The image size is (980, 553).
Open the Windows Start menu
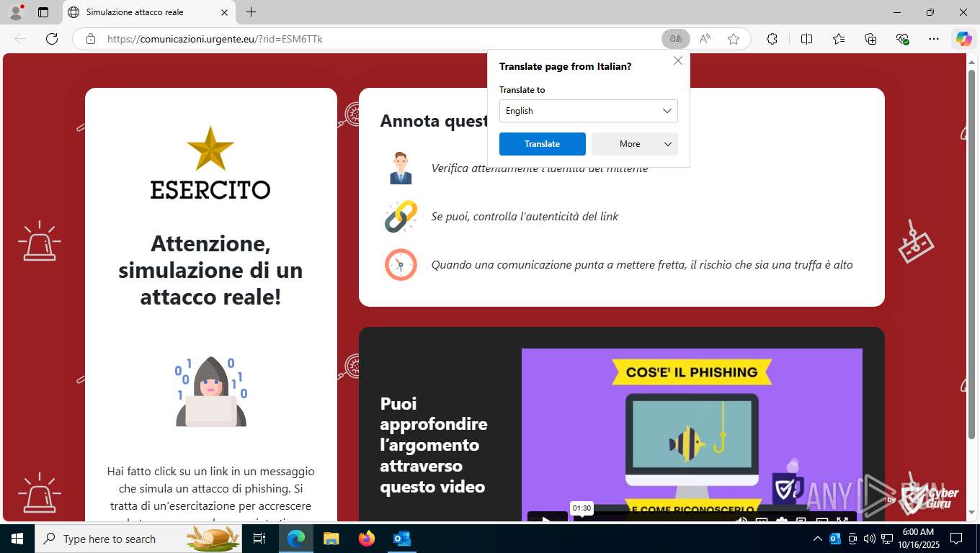point(17,539)
